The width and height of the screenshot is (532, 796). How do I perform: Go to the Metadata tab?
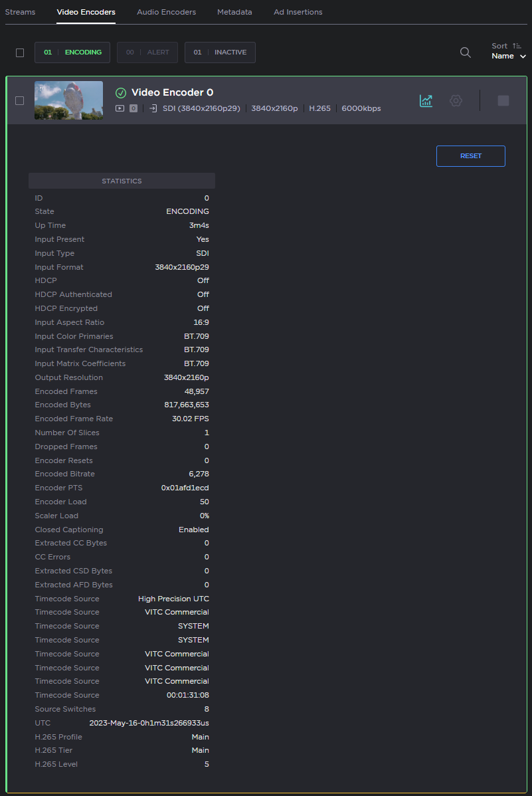click(x=234, y=12)
